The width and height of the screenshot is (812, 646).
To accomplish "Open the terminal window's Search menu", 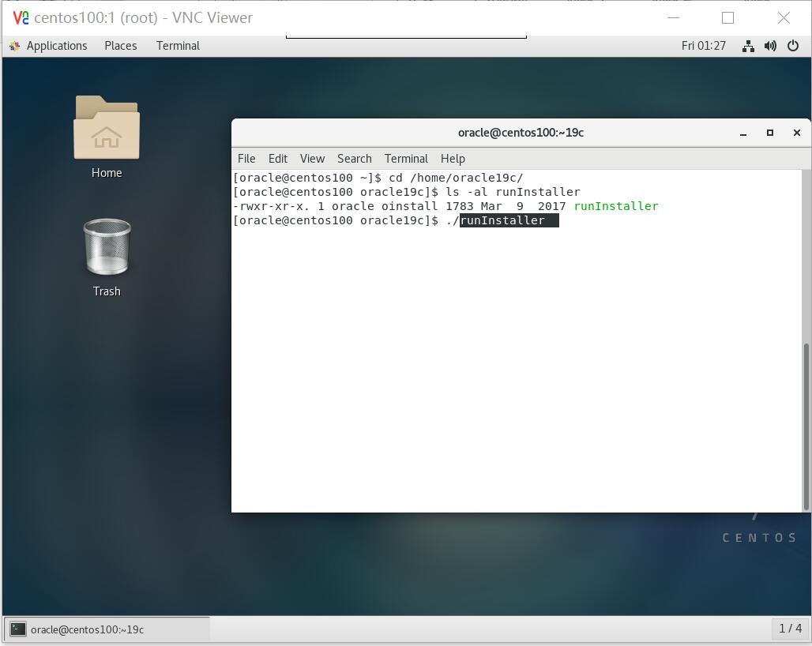I will pos(354,159).
